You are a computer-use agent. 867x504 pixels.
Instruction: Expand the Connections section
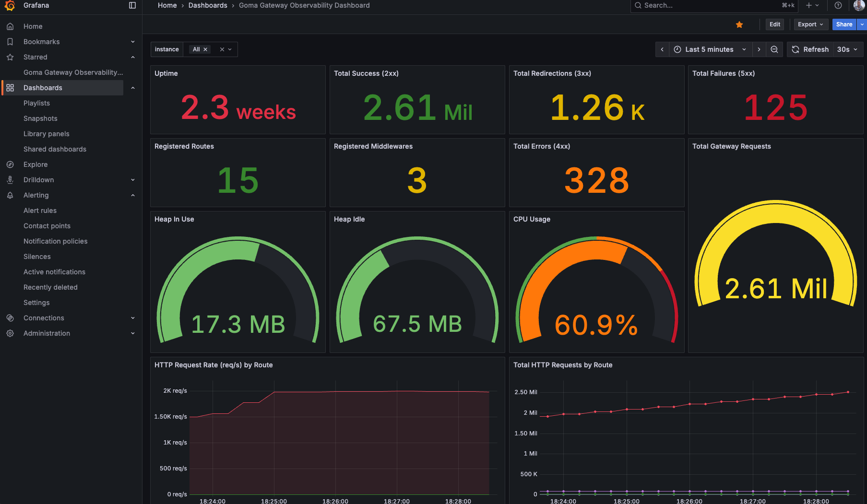click(133, 318)
